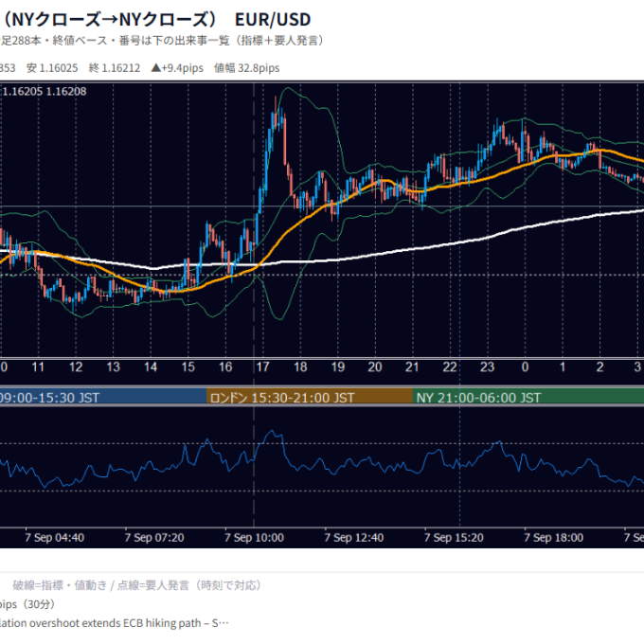The image size is (644, 644).
Task: Click the 7 Sep 12:40 time label
Action: [354, 538]
